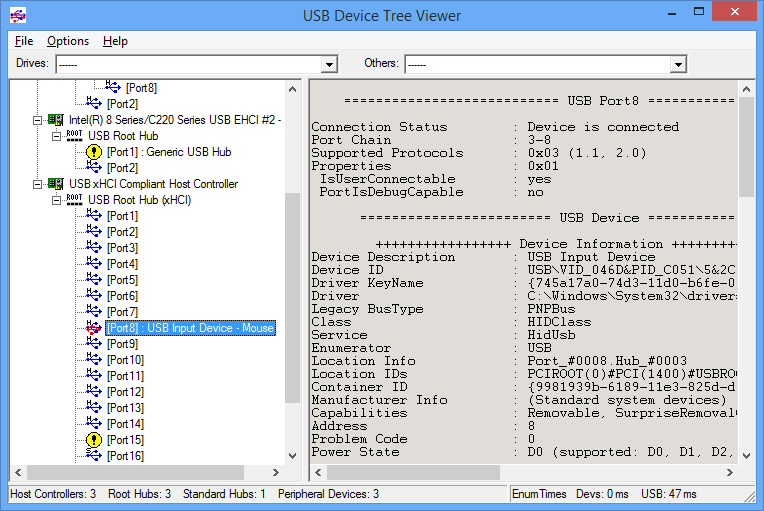Click the USB icon of Port13
Viewport: 764px width, 511px height.
pos(94,407)
